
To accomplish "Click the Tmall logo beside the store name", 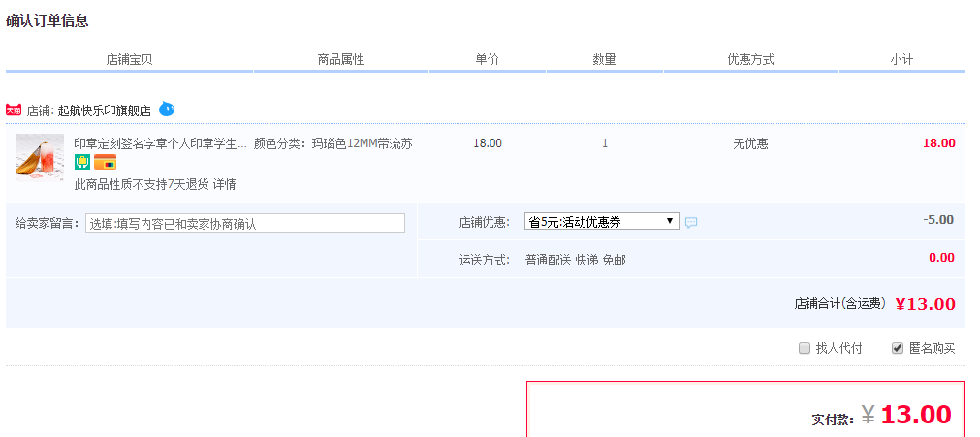I will pos(14,110).
